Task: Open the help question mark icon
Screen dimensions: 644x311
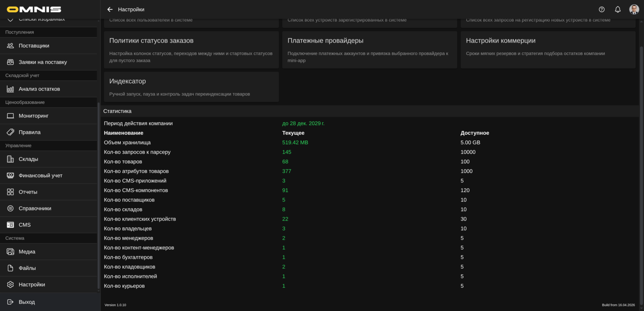Action: coord(602,9)
